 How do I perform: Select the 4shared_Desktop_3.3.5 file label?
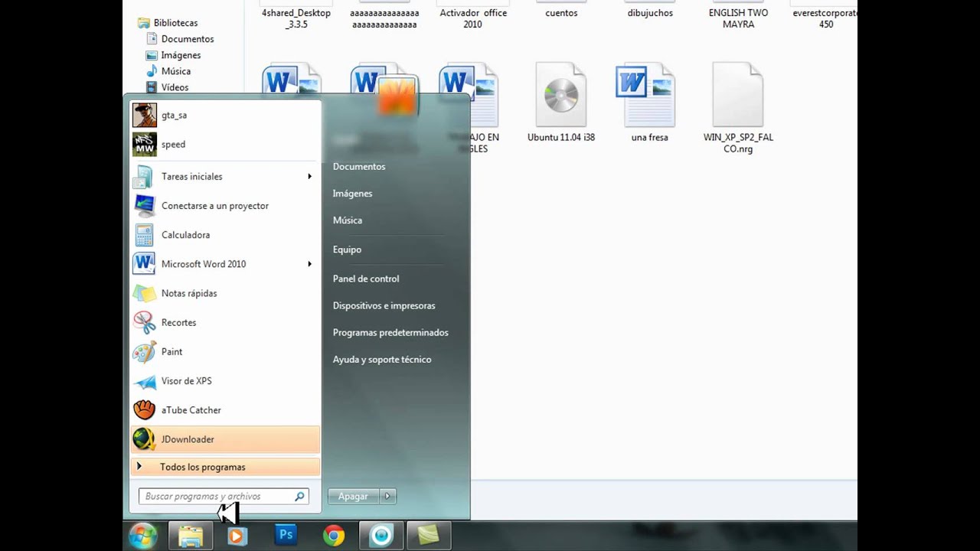(296, 18)
